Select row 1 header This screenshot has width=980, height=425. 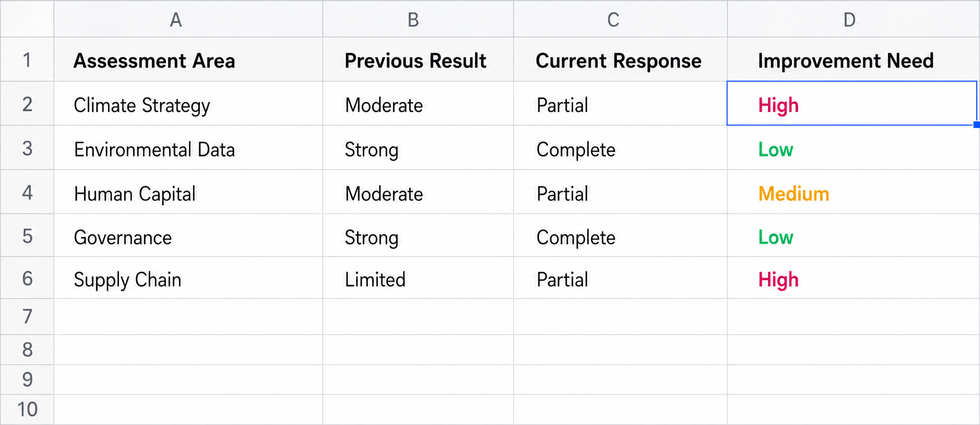(27, 59)
